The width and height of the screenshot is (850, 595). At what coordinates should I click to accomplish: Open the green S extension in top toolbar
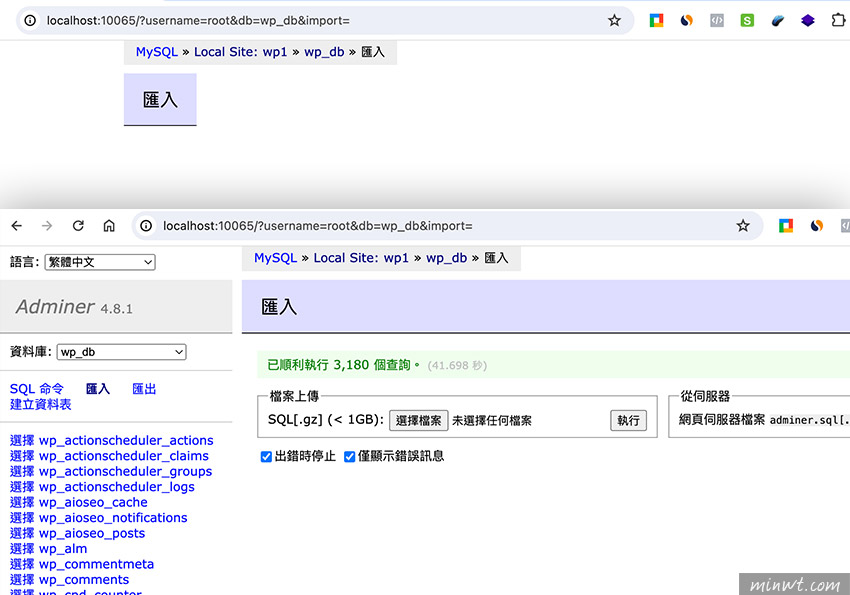tap(748, 21)
